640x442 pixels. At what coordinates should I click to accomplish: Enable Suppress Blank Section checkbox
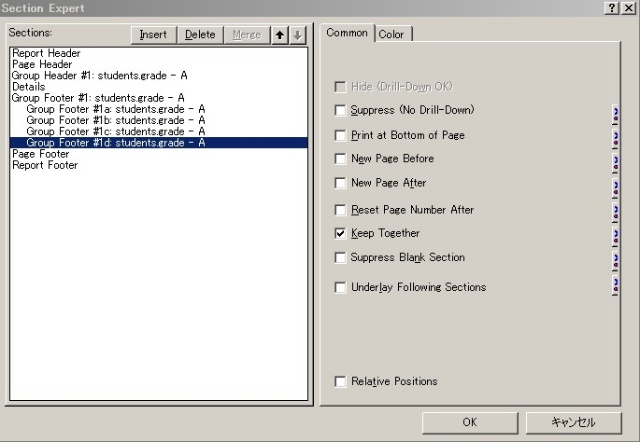click(340, 258)
